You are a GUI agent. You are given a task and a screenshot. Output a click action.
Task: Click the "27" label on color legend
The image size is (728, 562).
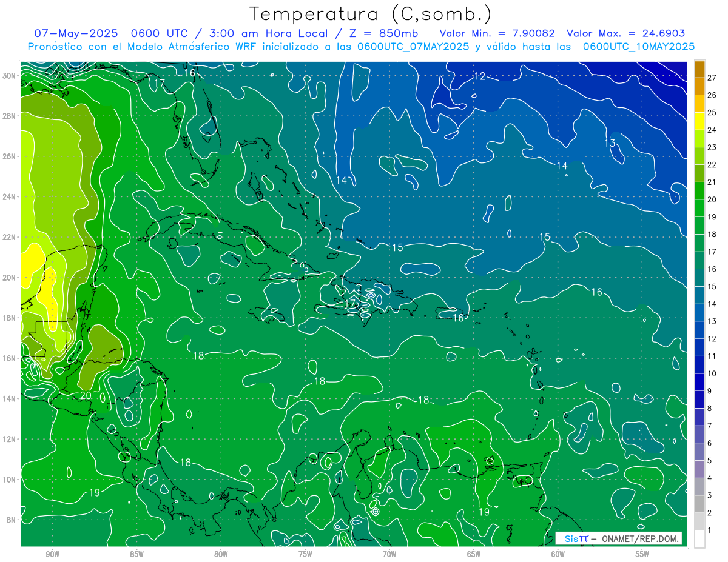click(x=712, y=77)
